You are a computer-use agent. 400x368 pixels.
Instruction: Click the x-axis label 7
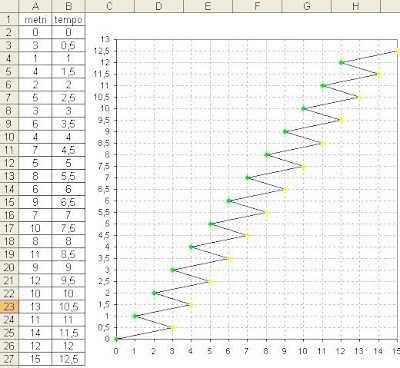247,351
